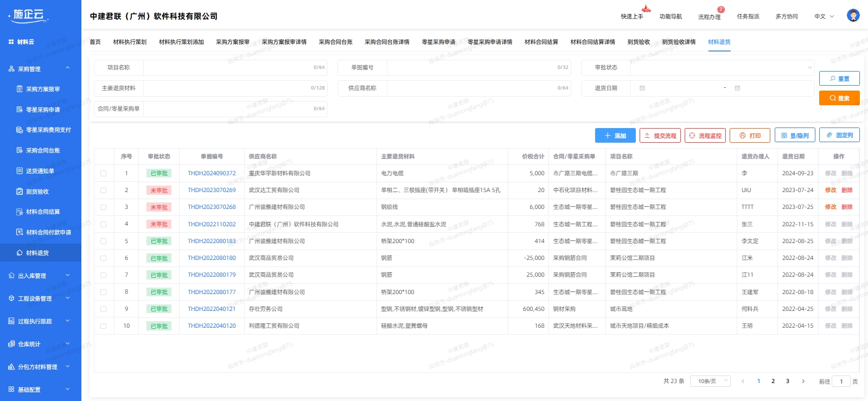Click the 仓库统计 sidebar icon
The width and height of the screenshot is (868, 401).
pos(11,344)
